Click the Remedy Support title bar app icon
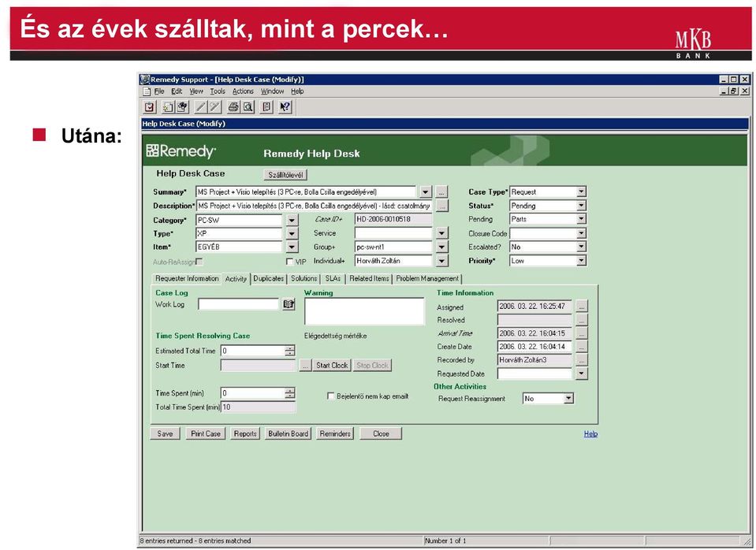 144,80
